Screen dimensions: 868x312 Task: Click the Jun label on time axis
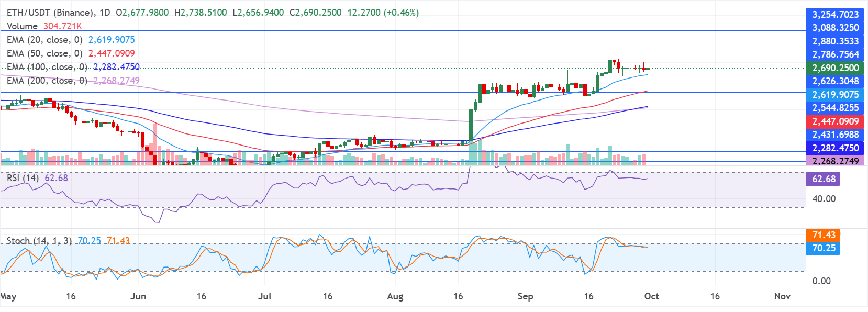coord(138,296)
